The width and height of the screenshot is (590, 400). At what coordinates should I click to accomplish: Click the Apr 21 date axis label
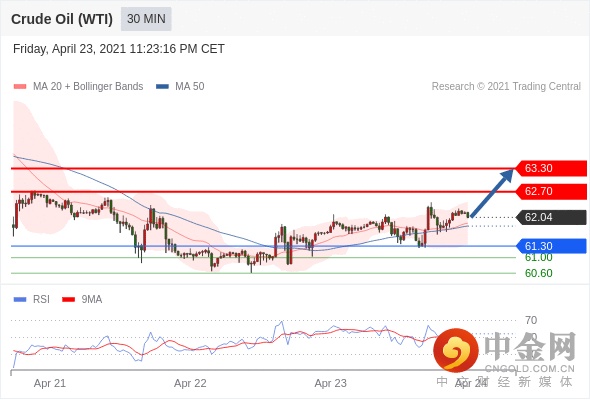coord(50,383)
